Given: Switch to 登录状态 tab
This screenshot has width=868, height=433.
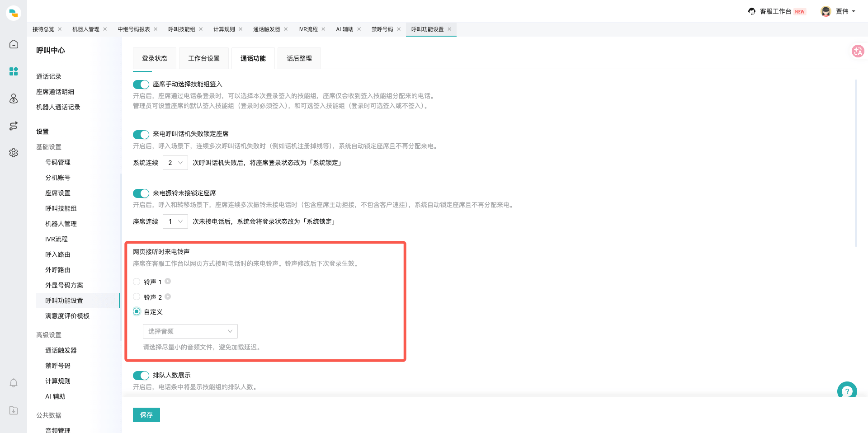Looking at the screenshot, I should coord(155,58).
